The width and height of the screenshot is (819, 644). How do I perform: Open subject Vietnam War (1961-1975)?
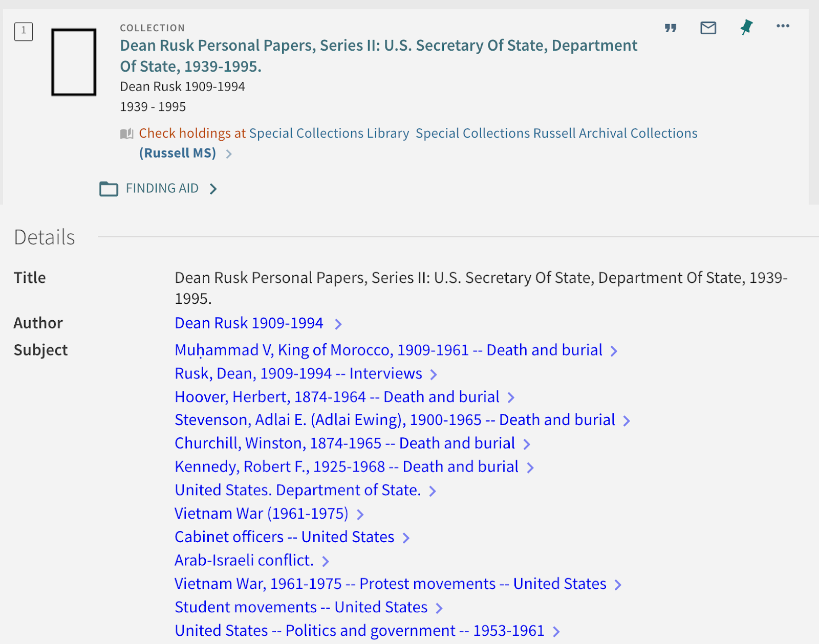pyautogui.click(x=261, y=514)
